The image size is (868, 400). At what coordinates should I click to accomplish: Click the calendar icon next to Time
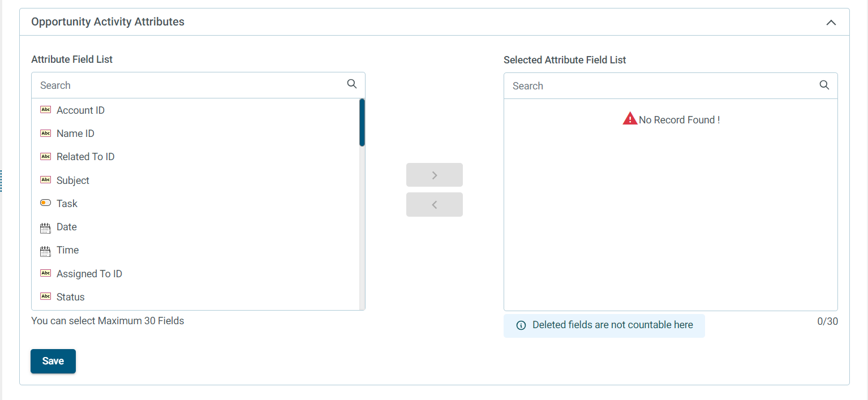[x=46, y=251]
